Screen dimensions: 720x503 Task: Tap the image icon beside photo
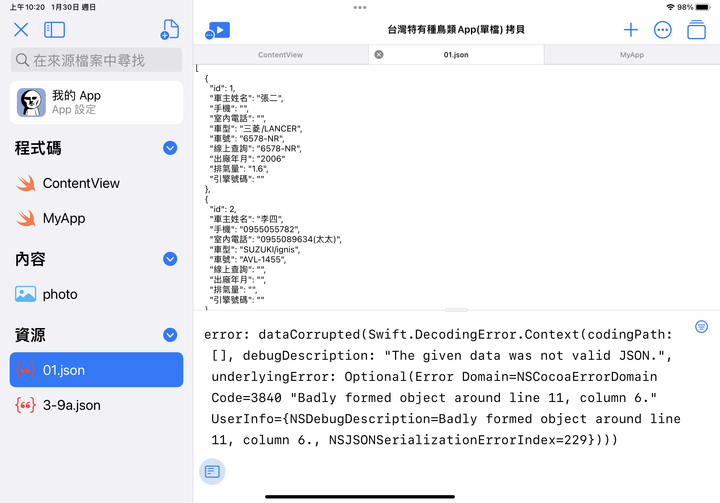coord(26,294)
